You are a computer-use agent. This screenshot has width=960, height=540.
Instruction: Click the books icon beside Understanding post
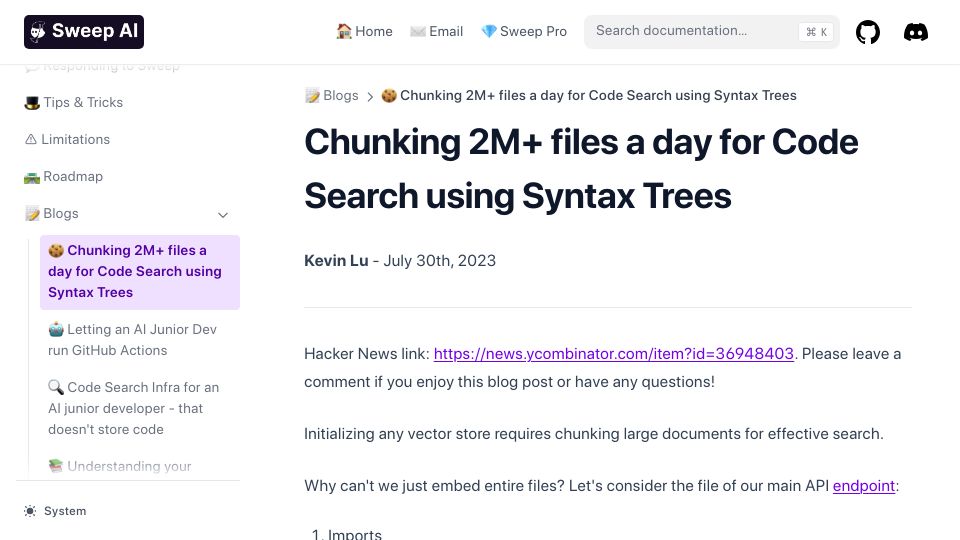(x=56, y=467)
